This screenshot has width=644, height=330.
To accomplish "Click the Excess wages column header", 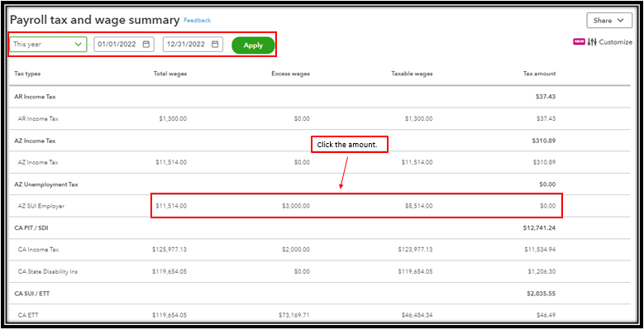I will pos(290,74).
